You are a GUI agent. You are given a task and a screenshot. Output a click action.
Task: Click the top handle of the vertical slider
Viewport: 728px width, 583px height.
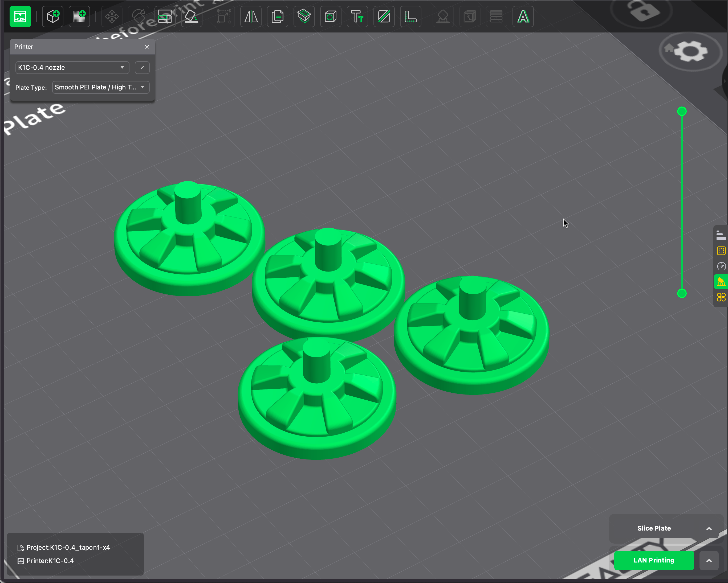point(682,111)
